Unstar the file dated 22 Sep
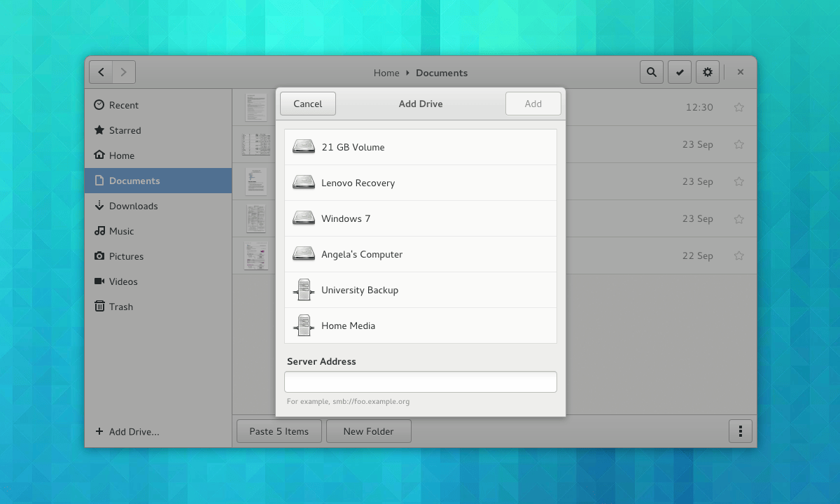Screen dimensions: 840x504 coord(738,255)
